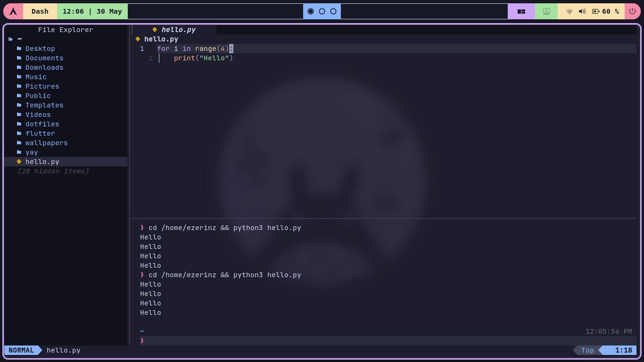Click the keyboard layout indicator icon
Image resolution: width=644 pixels, height=362 pixels.
(546, 11)
